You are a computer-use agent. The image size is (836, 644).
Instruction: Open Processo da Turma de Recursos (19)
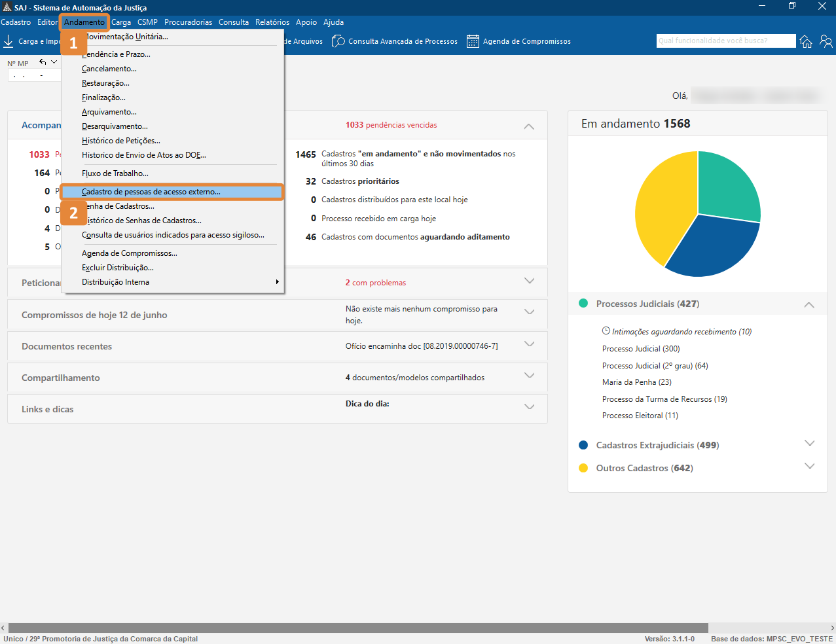coord(664,399)
